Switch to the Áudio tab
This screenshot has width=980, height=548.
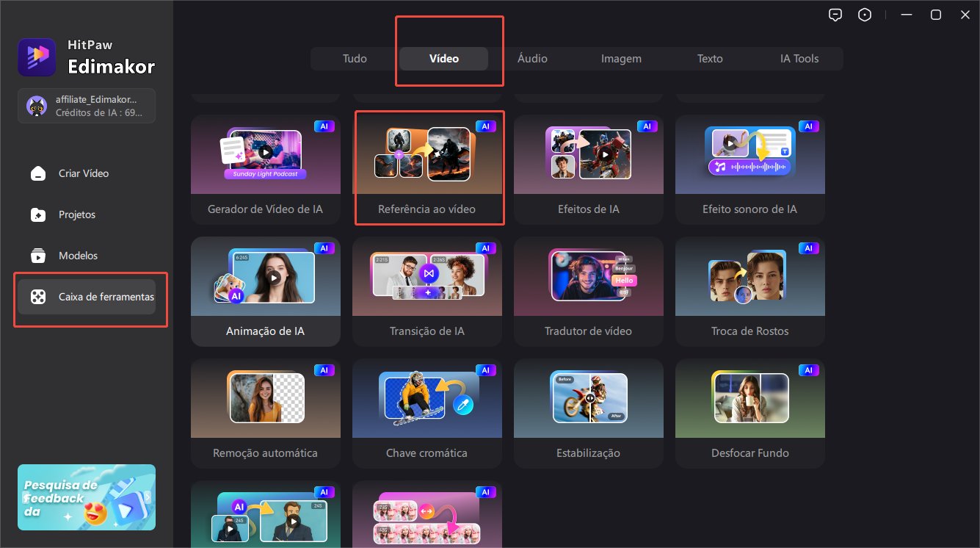tap(532, 59)
